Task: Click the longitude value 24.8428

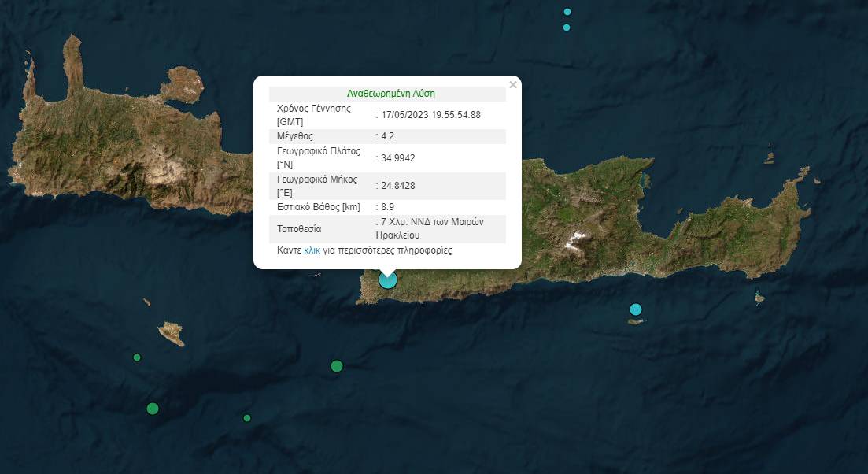Action: click(397, 186)
